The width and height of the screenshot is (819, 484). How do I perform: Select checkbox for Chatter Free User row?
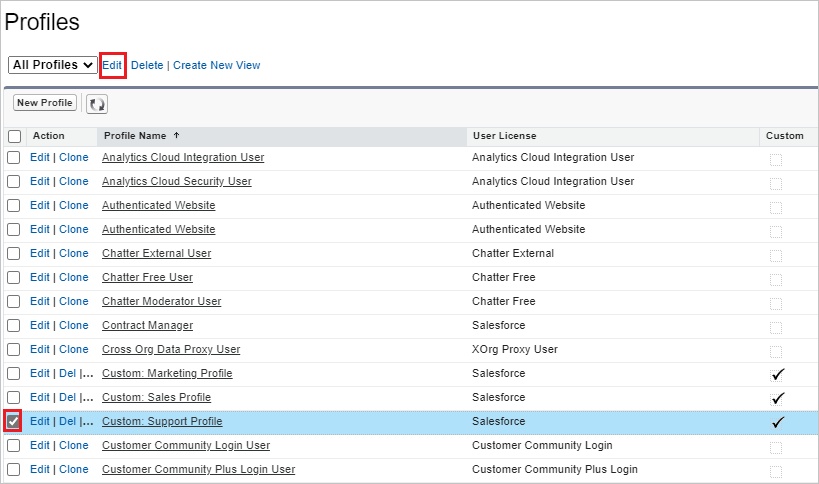14,277
